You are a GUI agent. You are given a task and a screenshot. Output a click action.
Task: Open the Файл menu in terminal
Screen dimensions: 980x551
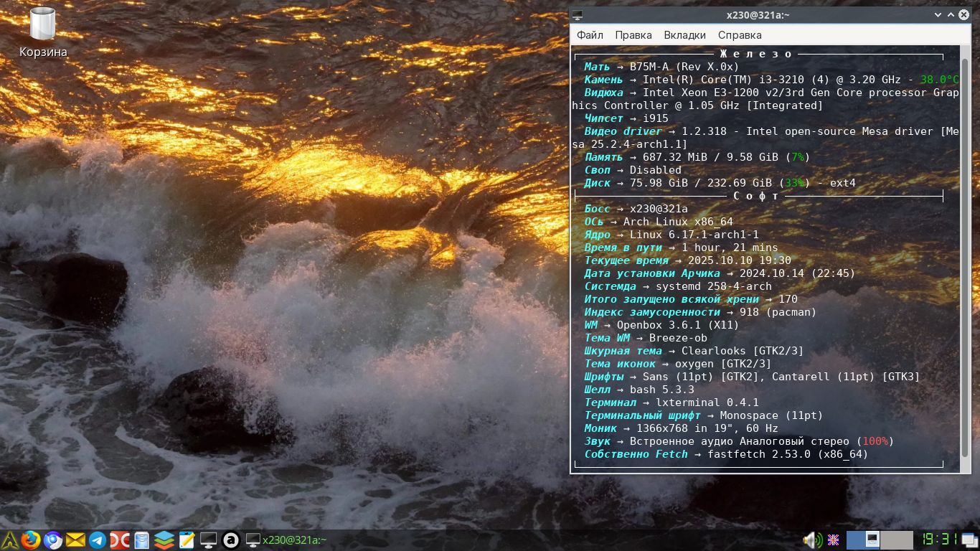click(590, 35)
